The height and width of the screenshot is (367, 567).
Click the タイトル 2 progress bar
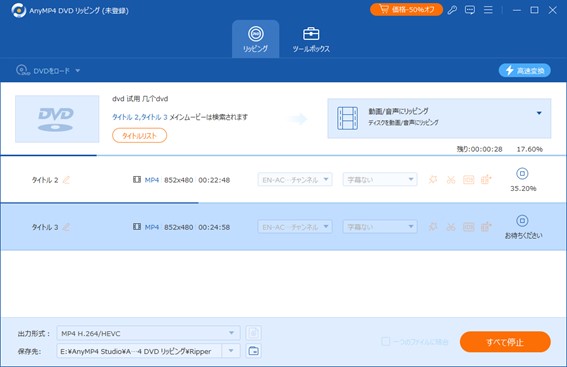(x=283, y=202)
